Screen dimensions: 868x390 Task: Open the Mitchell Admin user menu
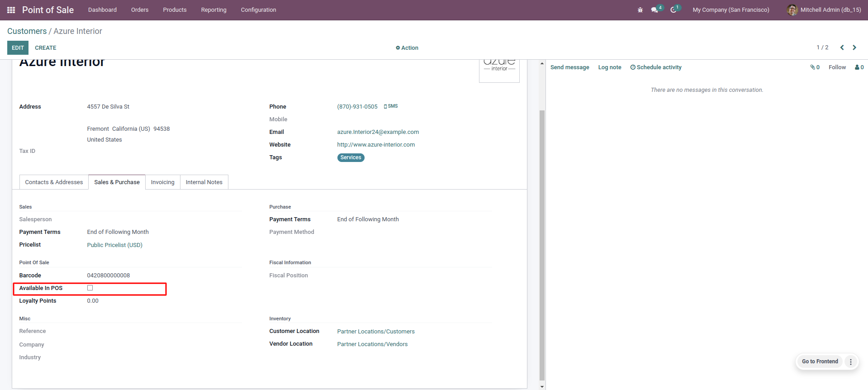click(824, 10)
